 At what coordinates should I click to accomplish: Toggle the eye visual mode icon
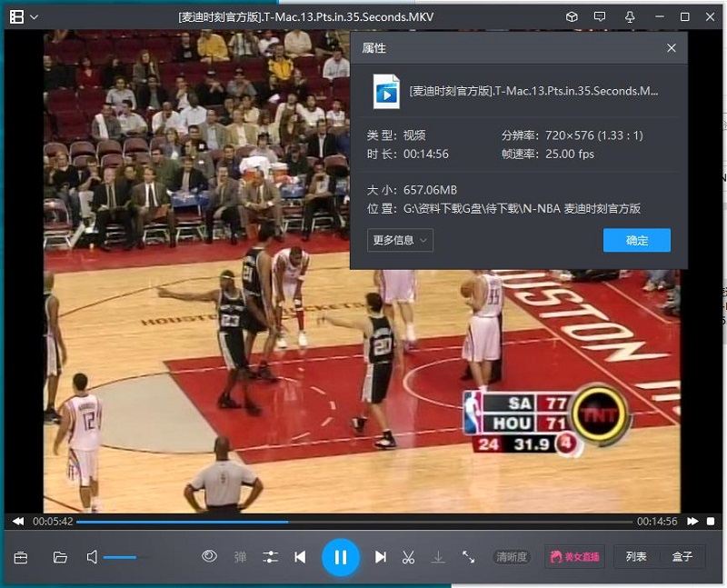coord(209,556)
